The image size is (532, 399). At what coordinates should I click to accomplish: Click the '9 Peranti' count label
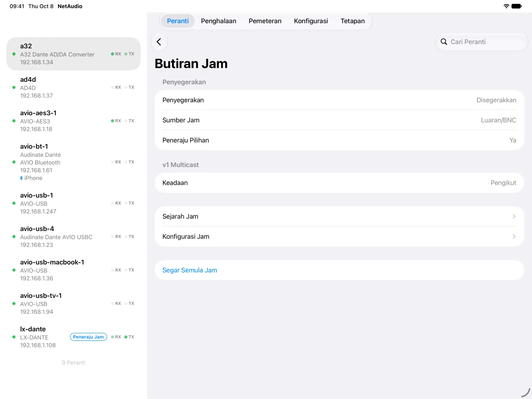[x=73, y=363]
